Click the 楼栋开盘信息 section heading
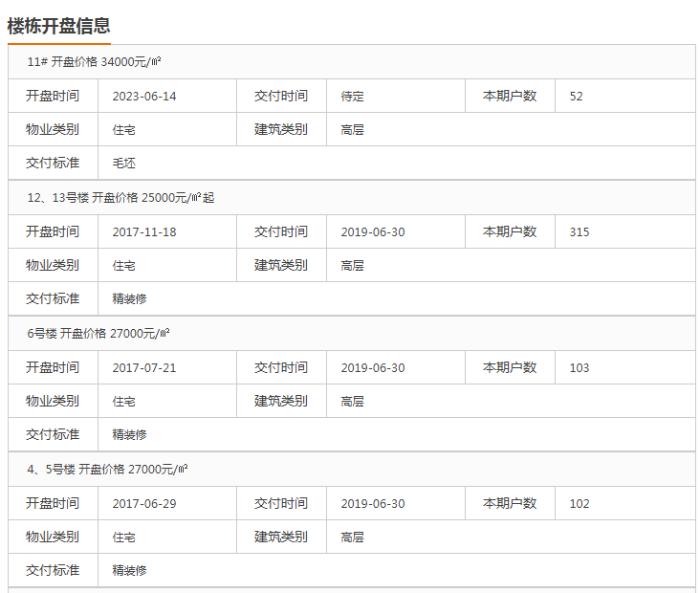The height and width of the screenshot is (593, 700). point(58,26)
